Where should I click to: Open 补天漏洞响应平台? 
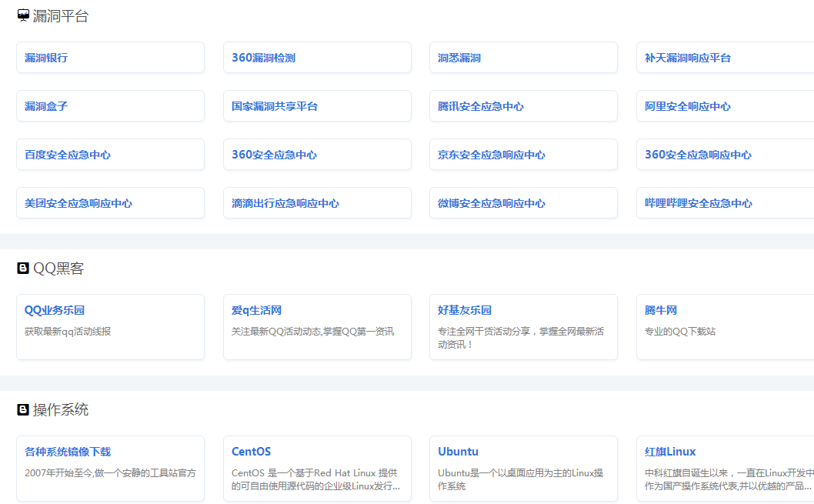[688, 58]
